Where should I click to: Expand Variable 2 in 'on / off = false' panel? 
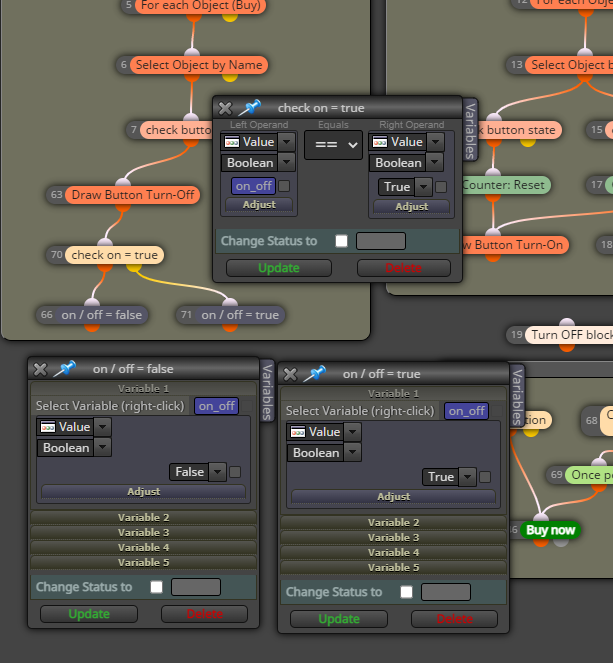point(144,518)
